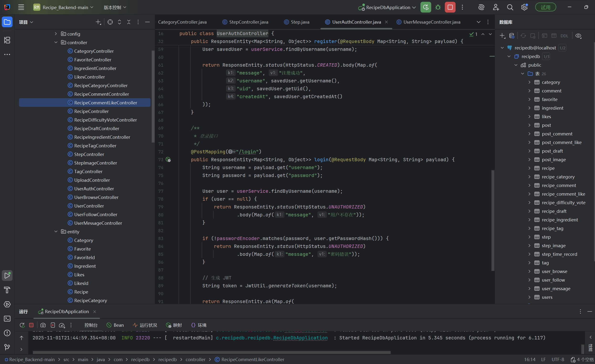Image resolution: width=595 pixels, height=364 pixels.
Task: Switch to the StepController.java tab
Action: [248, 22]
